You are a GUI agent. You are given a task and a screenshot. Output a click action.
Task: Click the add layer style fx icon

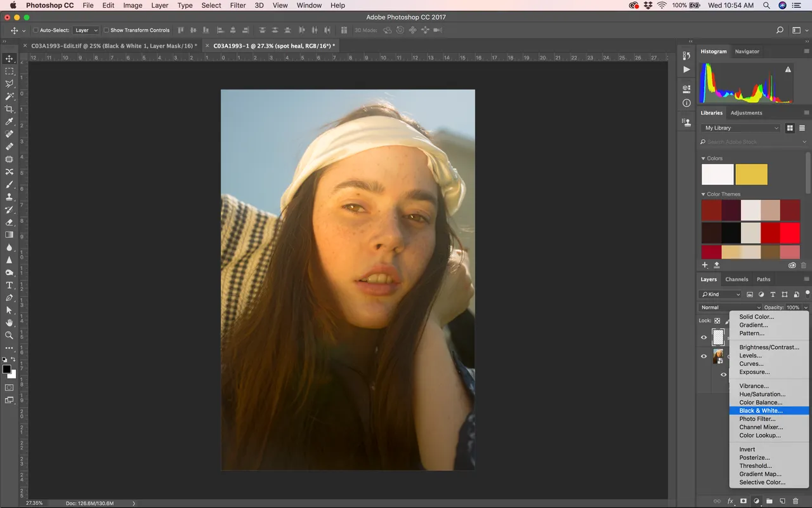point(731,502)
